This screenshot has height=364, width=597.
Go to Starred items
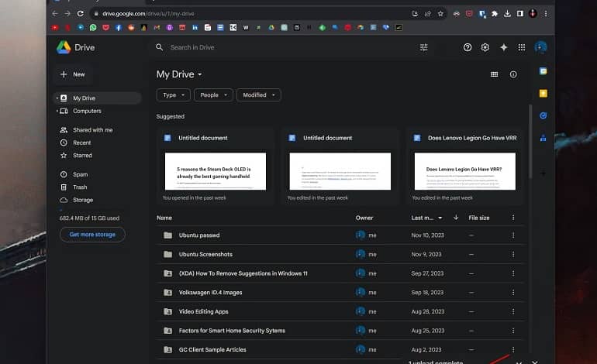(x=82, y=156)
